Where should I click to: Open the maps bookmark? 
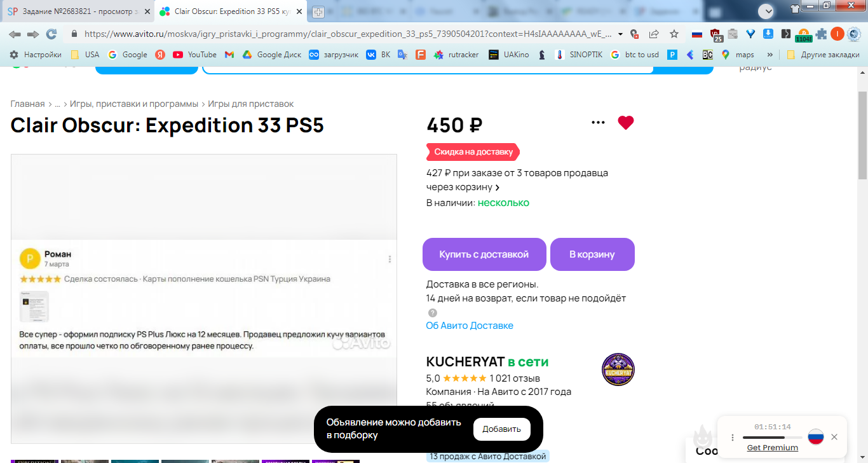(738, 55)
